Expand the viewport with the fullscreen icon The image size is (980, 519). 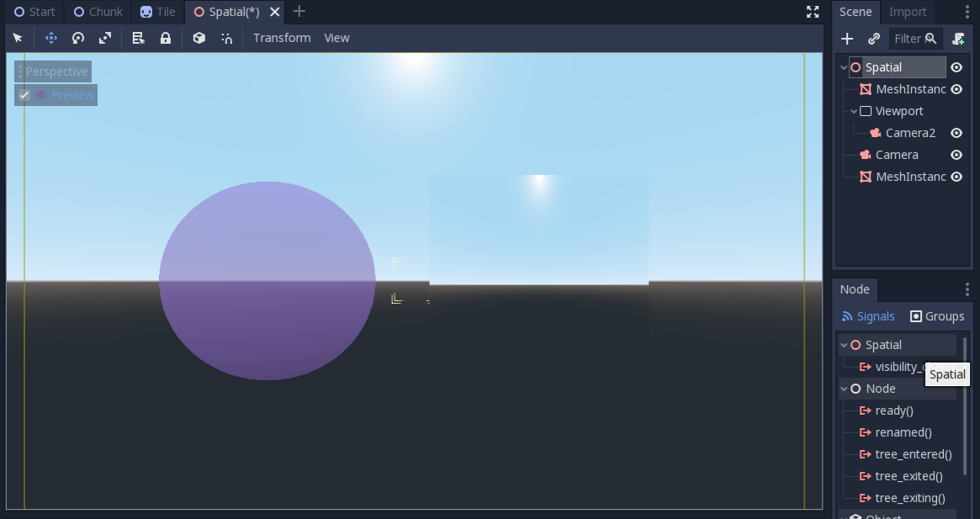812,12
